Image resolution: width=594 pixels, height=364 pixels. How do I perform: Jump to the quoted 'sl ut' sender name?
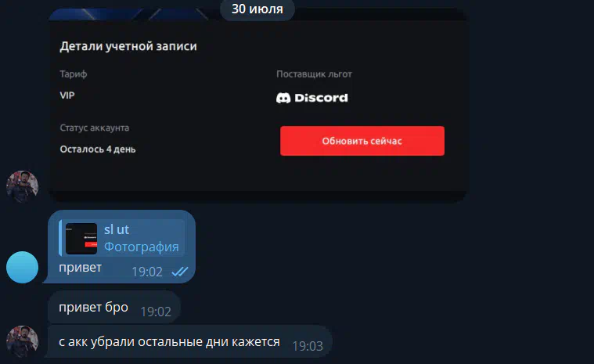[117, 229]
